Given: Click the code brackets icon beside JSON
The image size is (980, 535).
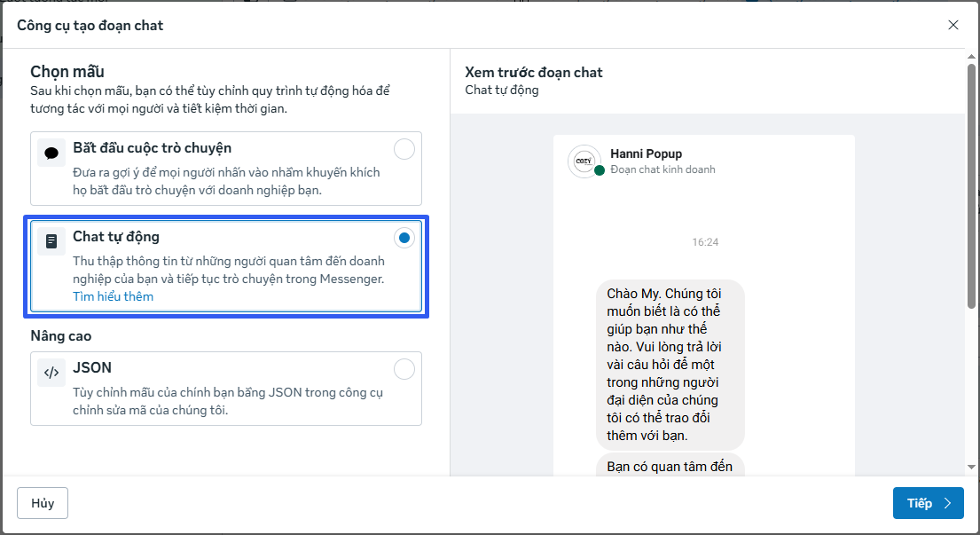Looking at the screenshot, I should click(x=51, y=373).
